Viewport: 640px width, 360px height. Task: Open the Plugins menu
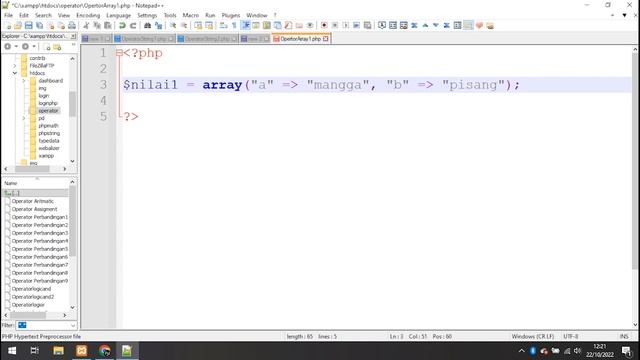tap(231, 15)
